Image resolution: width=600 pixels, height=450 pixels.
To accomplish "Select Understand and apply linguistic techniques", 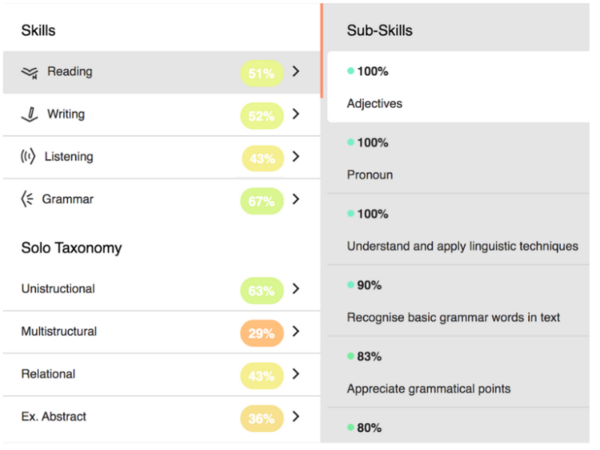I will 462,230.
